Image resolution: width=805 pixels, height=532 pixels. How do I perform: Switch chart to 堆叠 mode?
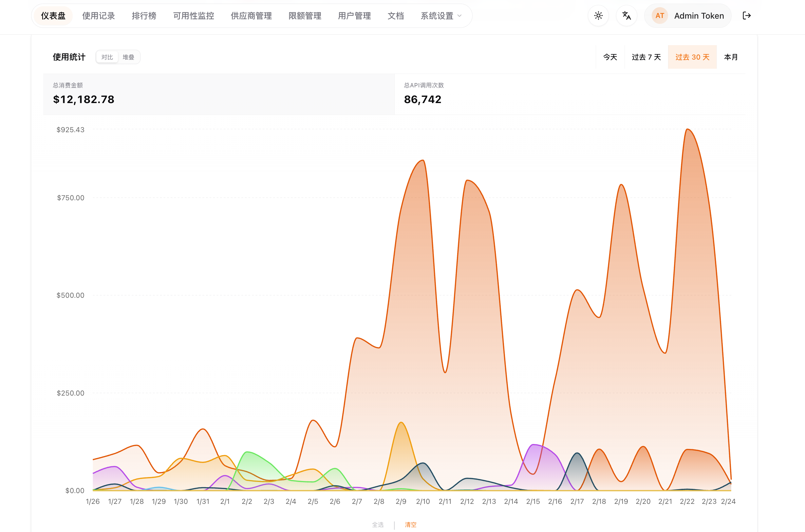pos(128,57)
